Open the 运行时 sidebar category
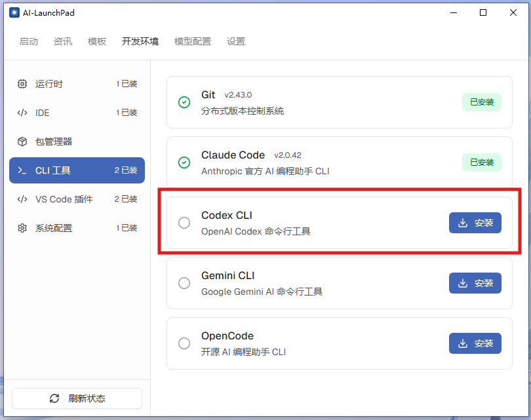531x420 pixels. [x=77, y=84]
